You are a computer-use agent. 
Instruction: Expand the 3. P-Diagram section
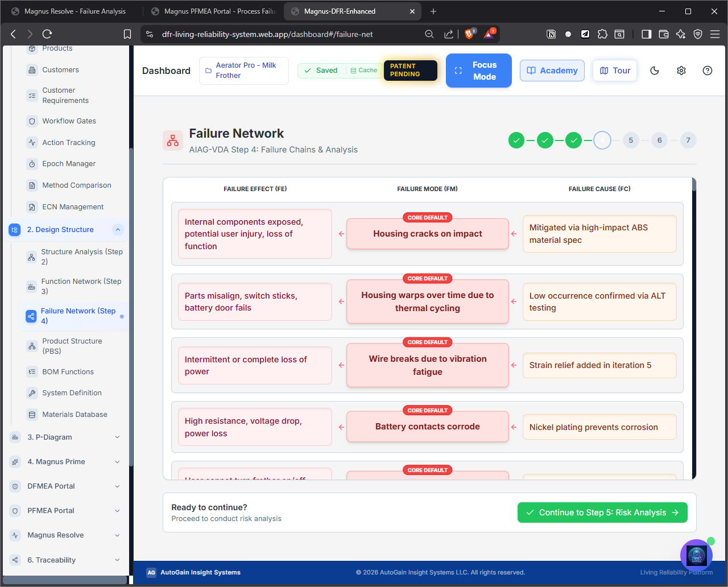[x=118, y=437]
